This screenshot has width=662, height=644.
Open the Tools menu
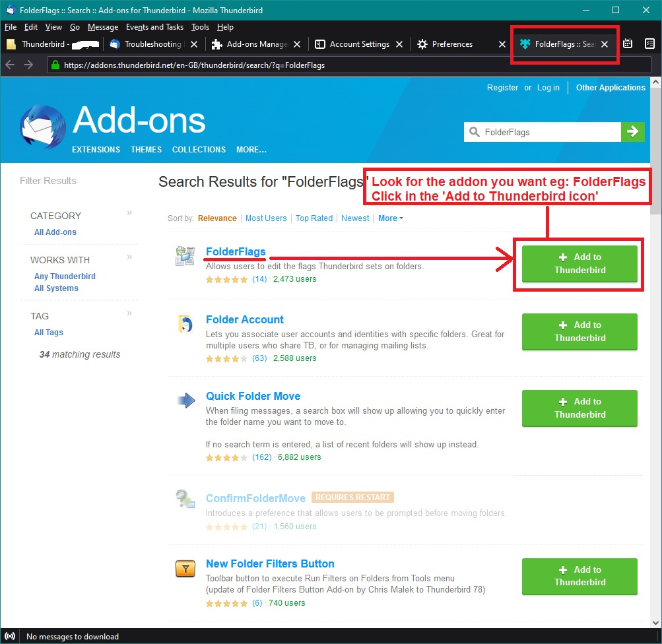coord(200,27)
